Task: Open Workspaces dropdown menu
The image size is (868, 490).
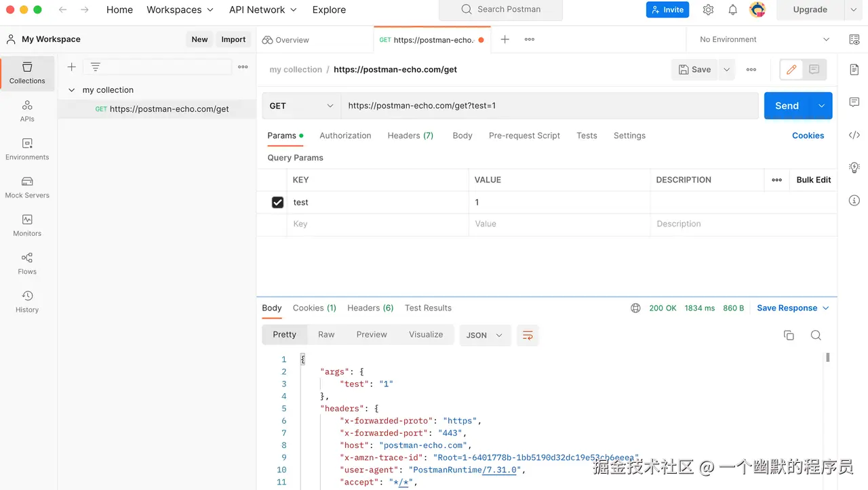Action: coord(180,9)
